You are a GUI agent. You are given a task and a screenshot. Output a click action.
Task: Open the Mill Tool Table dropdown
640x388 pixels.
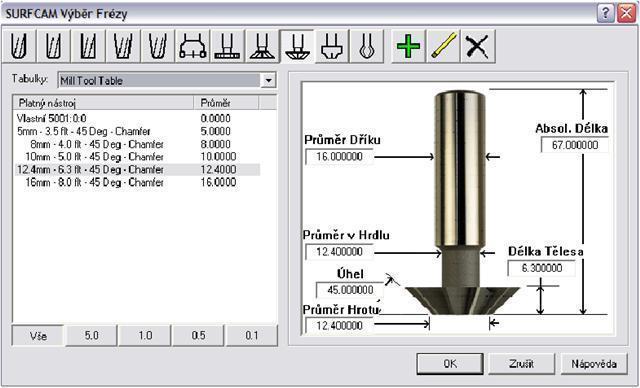(268, 80)
